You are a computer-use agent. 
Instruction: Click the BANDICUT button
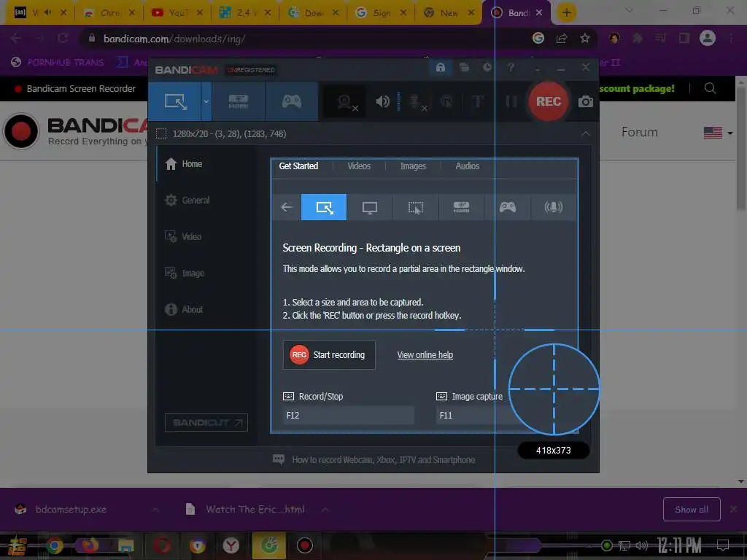click(x=206, y=422)
